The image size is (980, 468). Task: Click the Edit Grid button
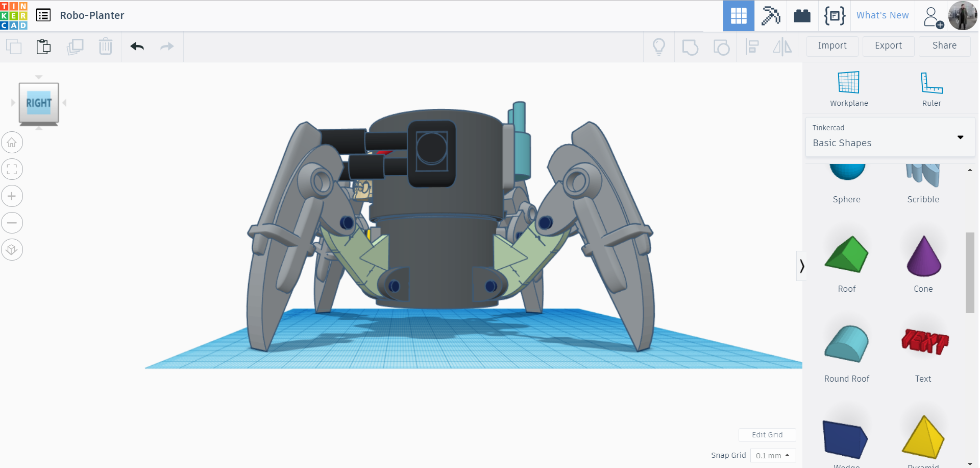point(767,435)
